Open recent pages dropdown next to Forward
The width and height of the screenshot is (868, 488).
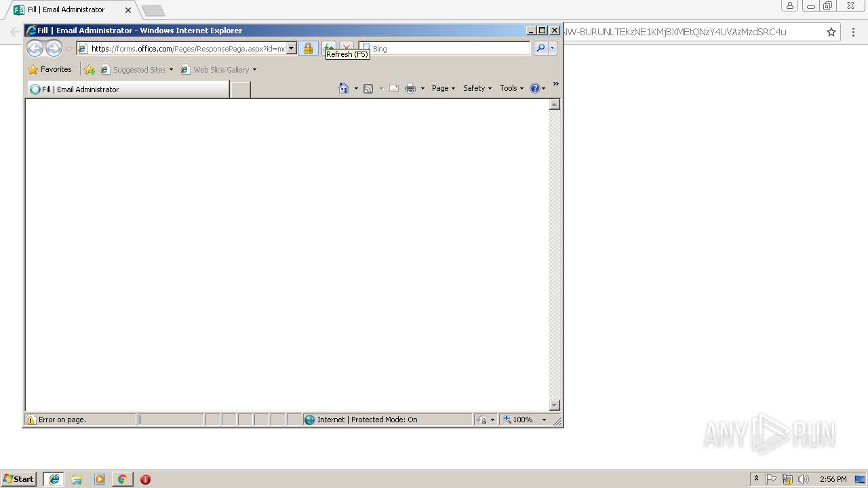[x=68, y=49]
